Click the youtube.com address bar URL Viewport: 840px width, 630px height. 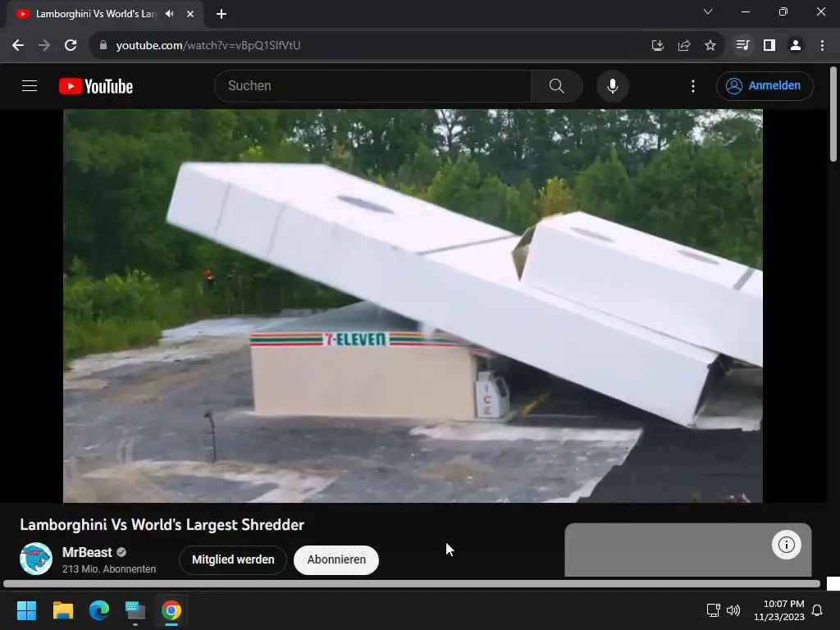208,46
